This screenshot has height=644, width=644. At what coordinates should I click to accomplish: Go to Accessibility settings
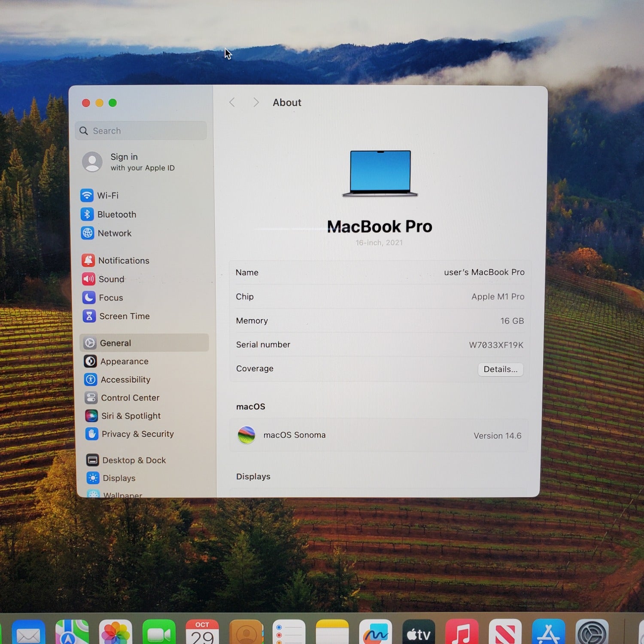[x=125, y=380]
